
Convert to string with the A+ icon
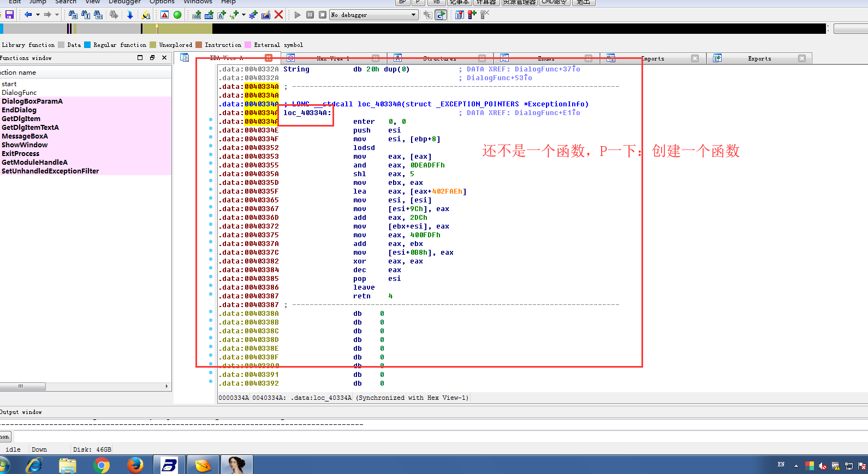coord(222,15)
